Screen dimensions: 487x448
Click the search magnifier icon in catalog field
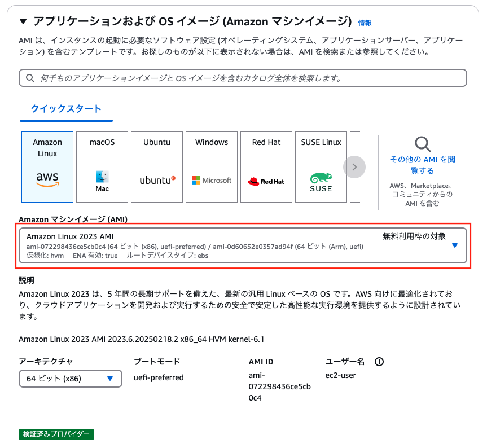coord(30,78)
